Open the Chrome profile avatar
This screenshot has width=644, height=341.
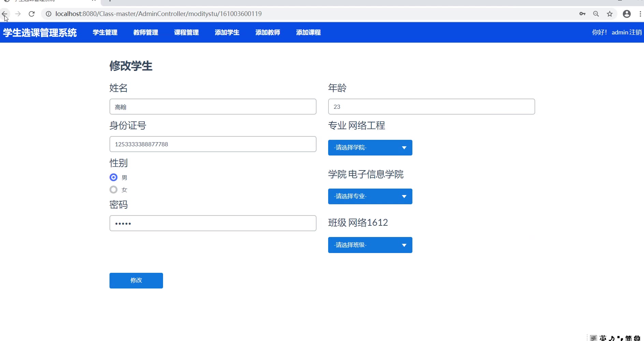click(x=627, y=14)
